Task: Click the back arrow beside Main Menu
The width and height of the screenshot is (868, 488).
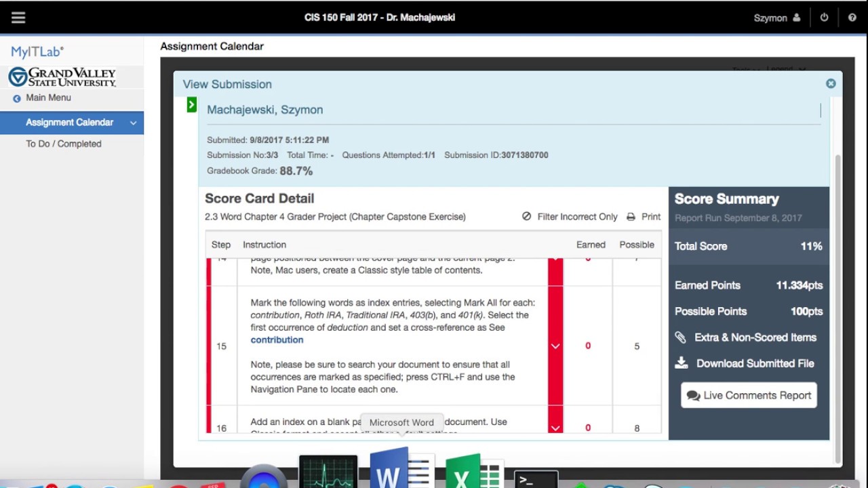Action: click(17, 98)
